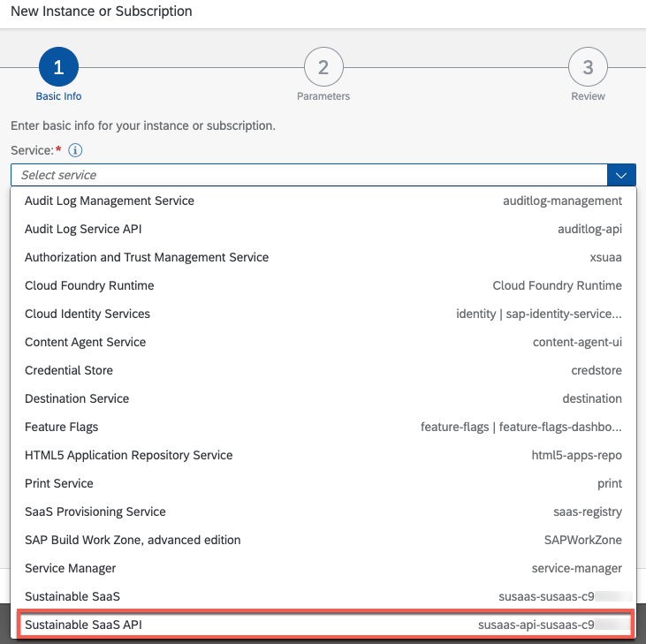This screenshot has width=646, height=644.
Task: Select SaaS Provisioning Service
Action: click(x=323, y=511)
